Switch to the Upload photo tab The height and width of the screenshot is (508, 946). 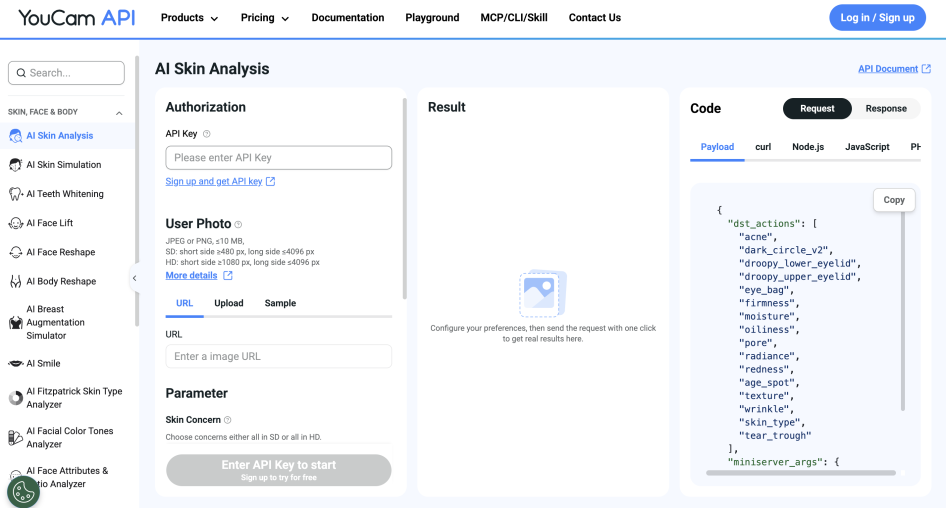tap(229, 303)
